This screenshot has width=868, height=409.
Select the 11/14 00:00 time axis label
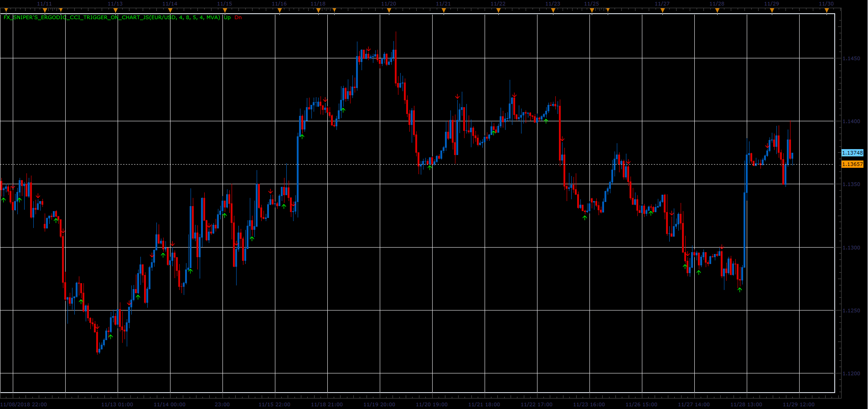click(170, 404)
